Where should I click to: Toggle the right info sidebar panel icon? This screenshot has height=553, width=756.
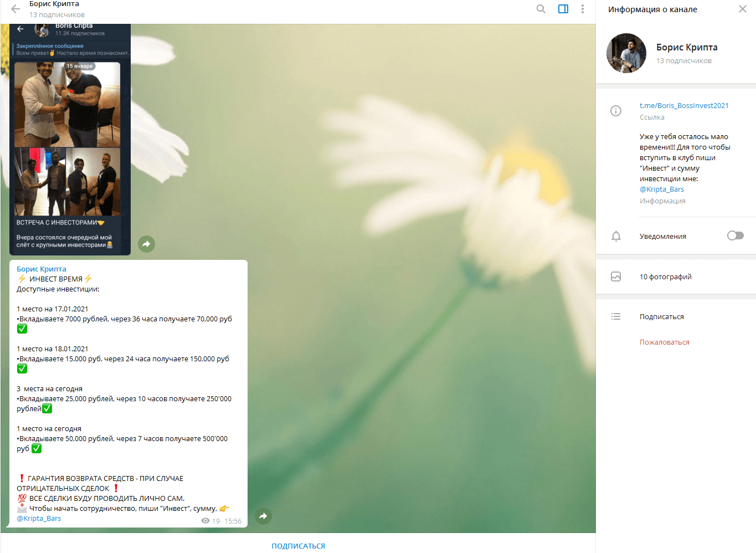click(x=563, y=9)
